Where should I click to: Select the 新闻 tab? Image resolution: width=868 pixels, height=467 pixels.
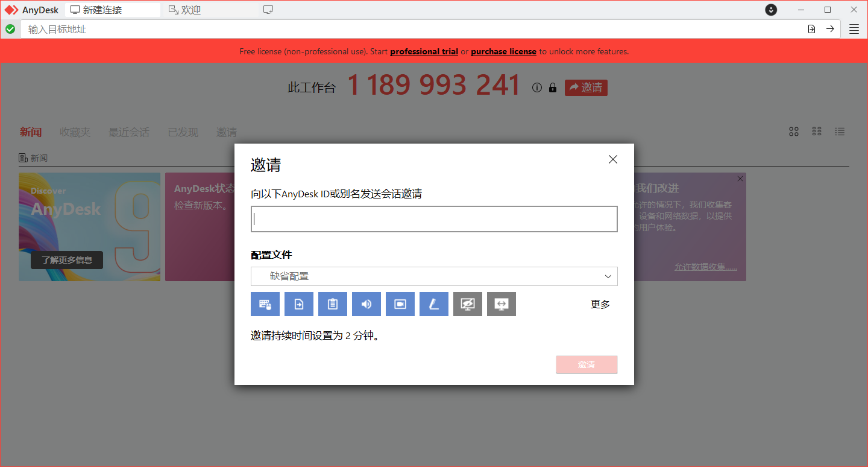(31, 132)
